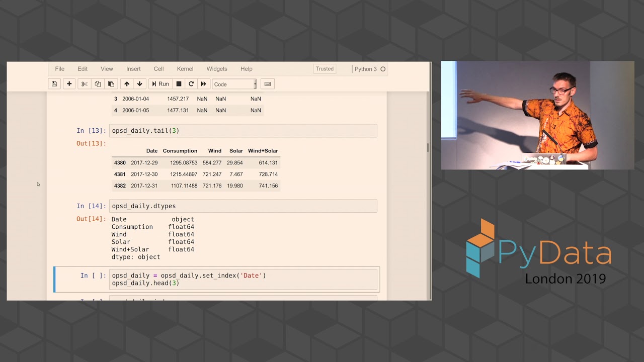Open the Edit menu
The image size is (644, 362).
coord(83,69)
